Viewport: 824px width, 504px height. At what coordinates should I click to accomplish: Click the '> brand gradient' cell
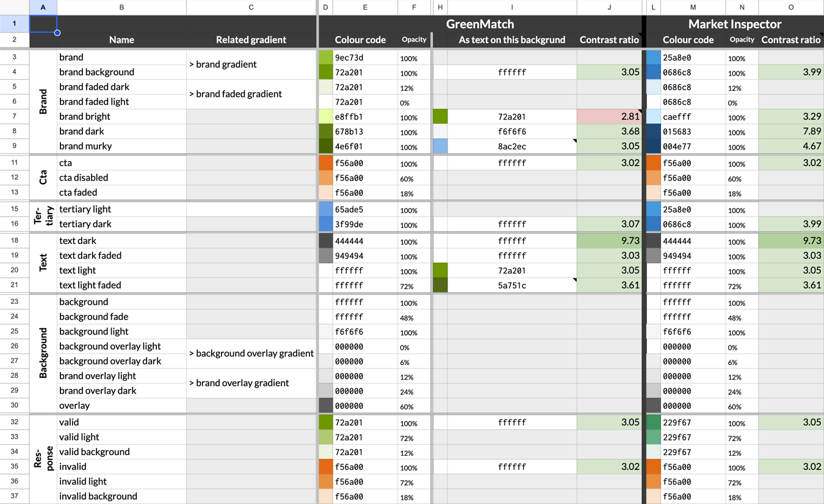click(251, 65)
